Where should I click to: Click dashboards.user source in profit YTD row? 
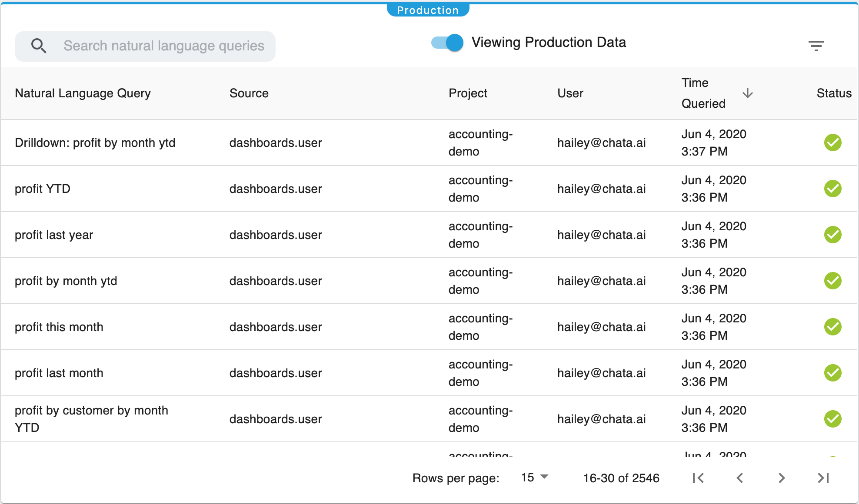click(276, 189)
